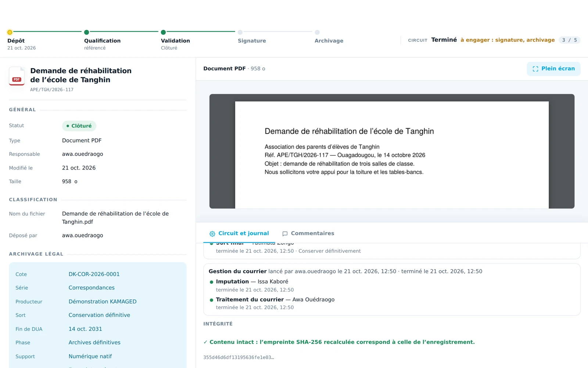Select the Signature step marker
588x368 pixels.
coord(240,32)
